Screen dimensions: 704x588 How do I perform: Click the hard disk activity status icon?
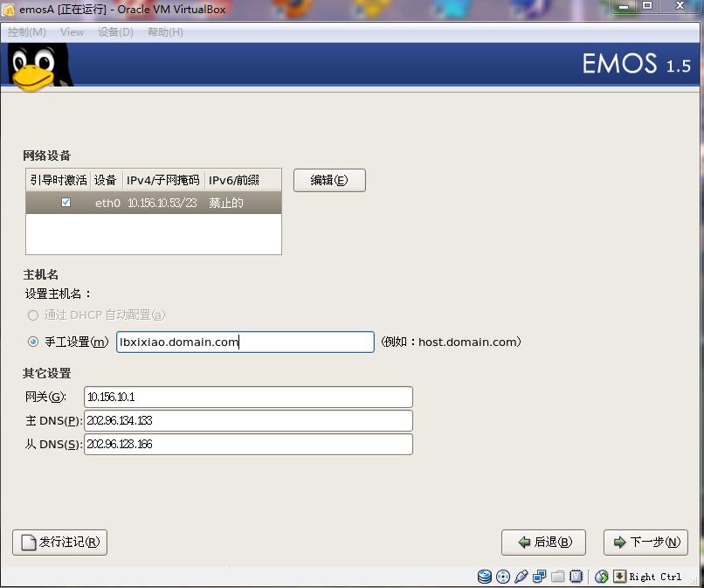coord(485,577)
